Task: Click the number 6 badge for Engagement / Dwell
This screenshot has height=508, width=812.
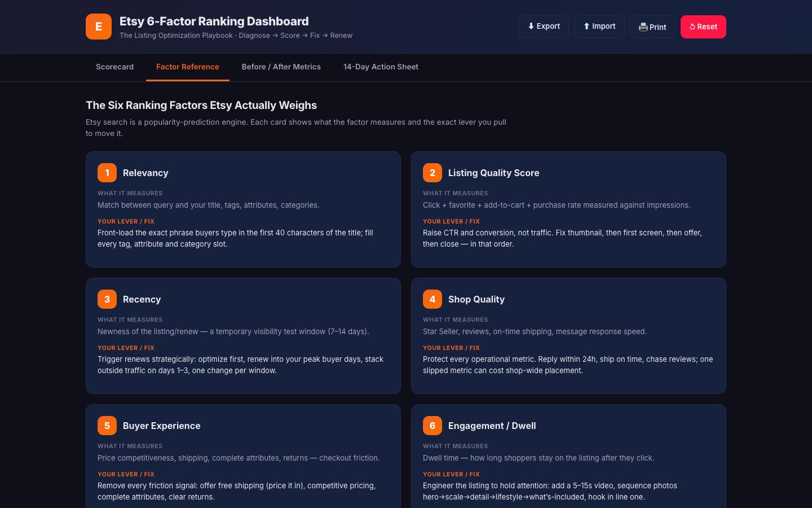Action: point(433,426)
